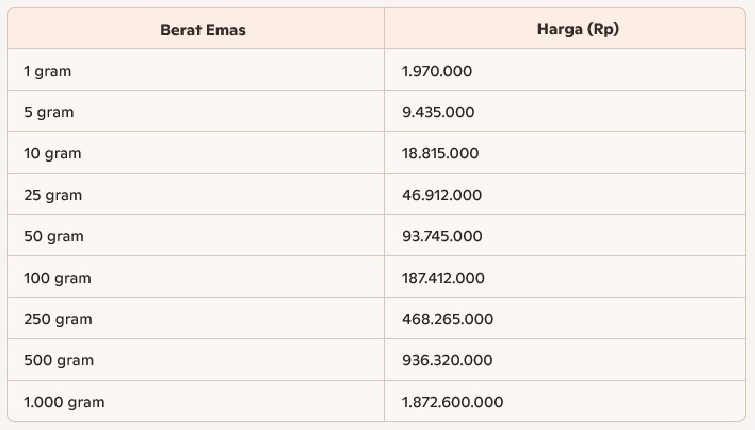Screen dimensions: 755x430
Task: Select the "1 gram" weight cell
Action: 48,72
